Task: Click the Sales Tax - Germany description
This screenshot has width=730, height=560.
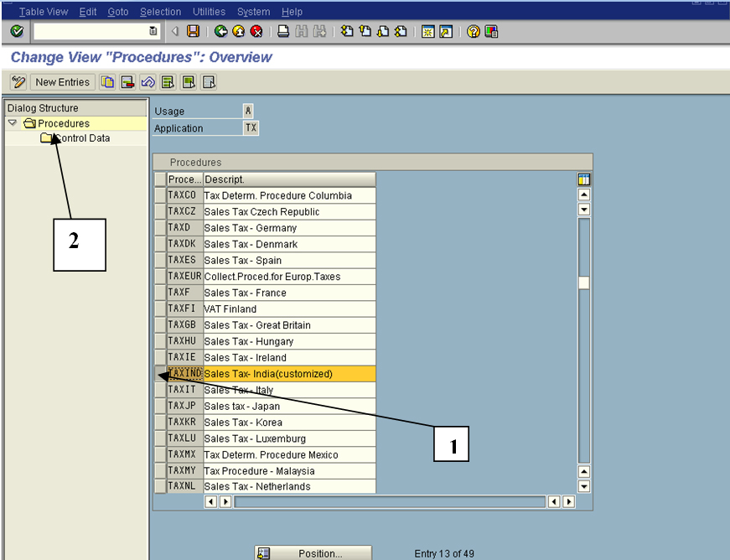Action: coord(251,228)
